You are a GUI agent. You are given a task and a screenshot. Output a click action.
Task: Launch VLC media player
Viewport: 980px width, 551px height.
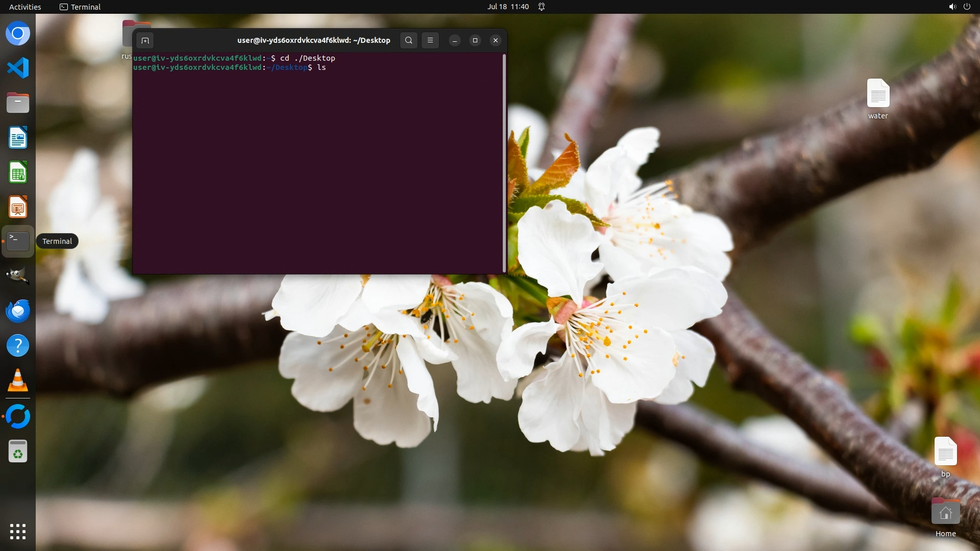point(18,381)
